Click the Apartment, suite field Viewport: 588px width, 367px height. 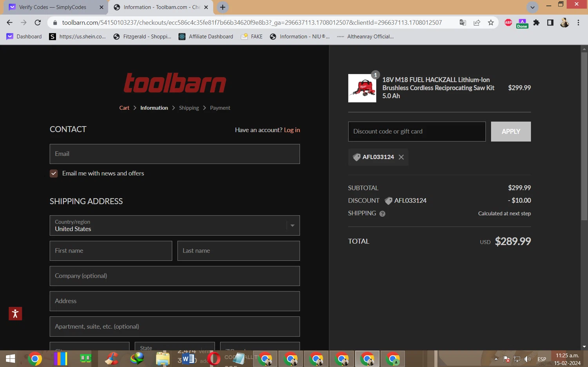[x=175, y=327]
